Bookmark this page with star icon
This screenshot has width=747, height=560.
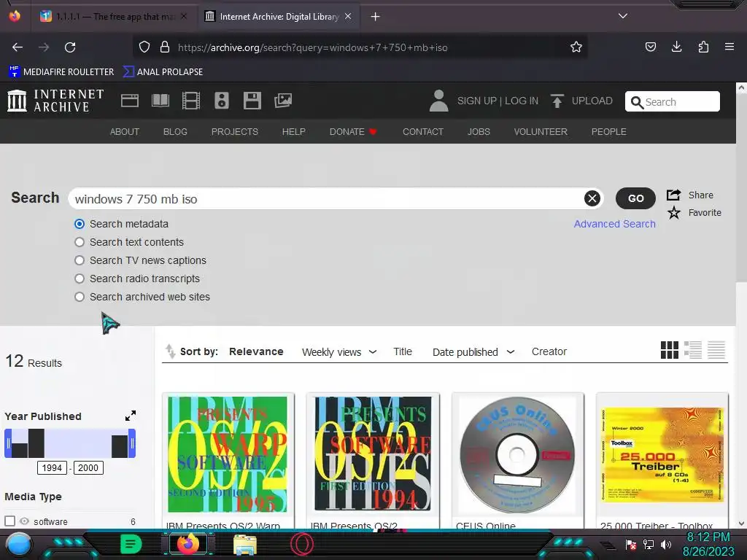pyautogui.click(x=576, y=47)
